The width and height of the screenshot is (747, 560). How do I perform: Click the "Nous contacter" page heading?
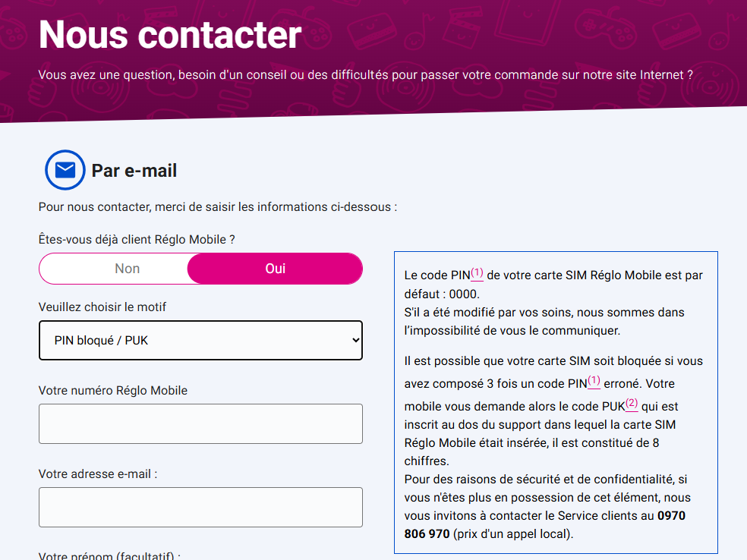[170, 34]
